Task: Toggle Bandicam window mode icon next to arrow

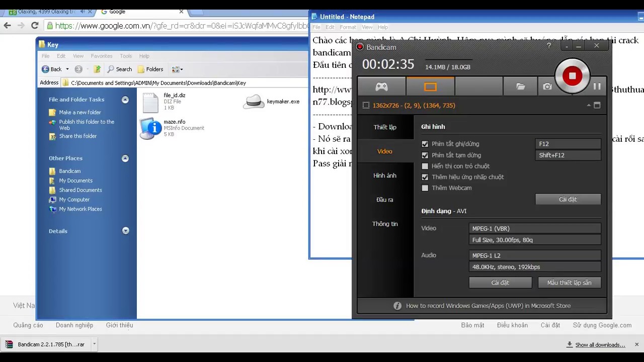Action: [597, 105]
